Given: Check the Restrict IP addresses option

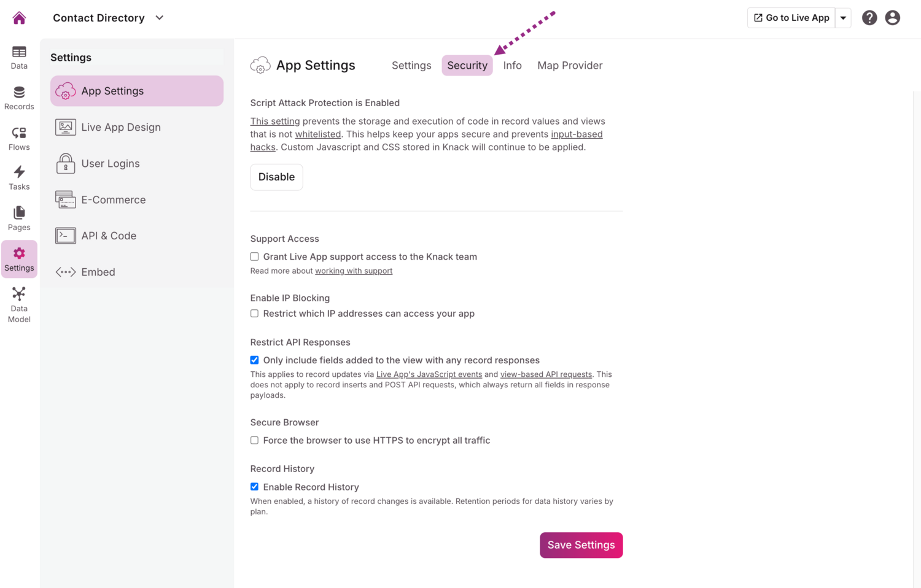Looking at the screenshot, I should coord(254,314).
